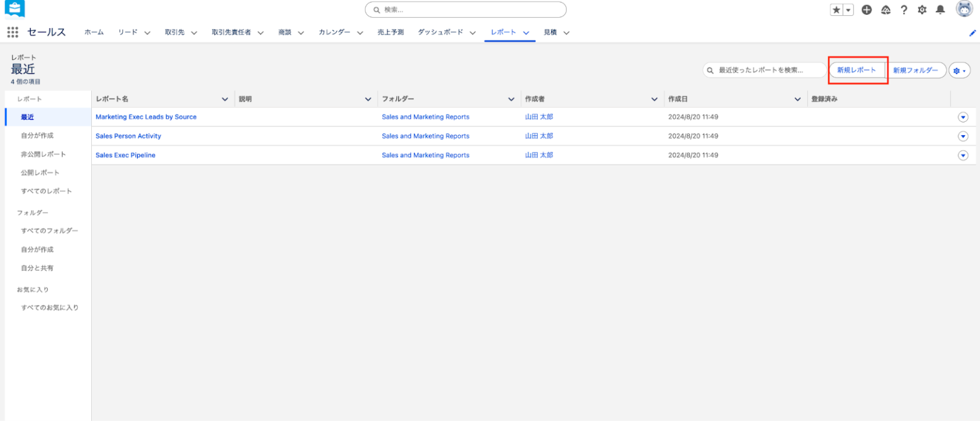The height and width of the screenshot is (421, 980).
Task: Open the Trailhead guidance icon
Action: 886,10
